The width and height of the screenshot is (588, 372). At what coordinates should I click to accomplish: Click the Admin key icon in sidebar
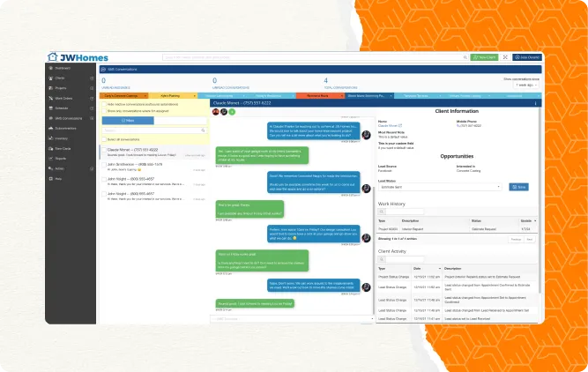point(50,168)
